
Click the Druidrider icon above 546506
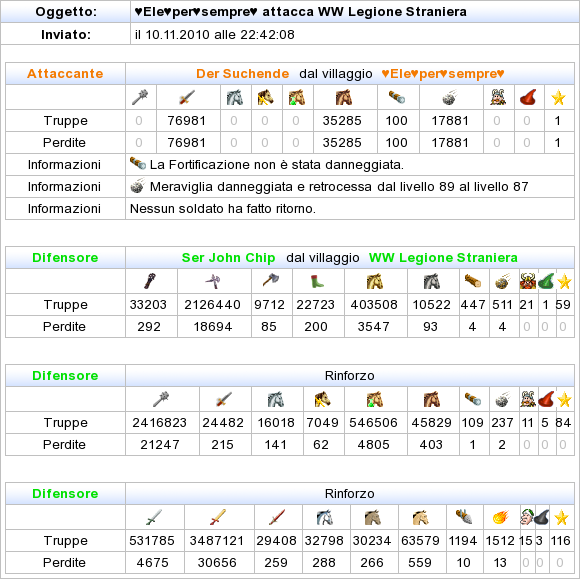coord(374,399)
